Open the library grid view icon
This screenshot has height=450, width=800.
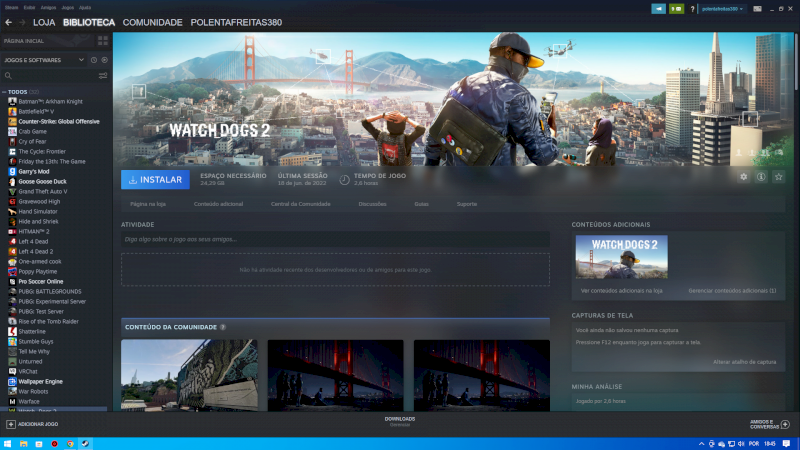103,40
